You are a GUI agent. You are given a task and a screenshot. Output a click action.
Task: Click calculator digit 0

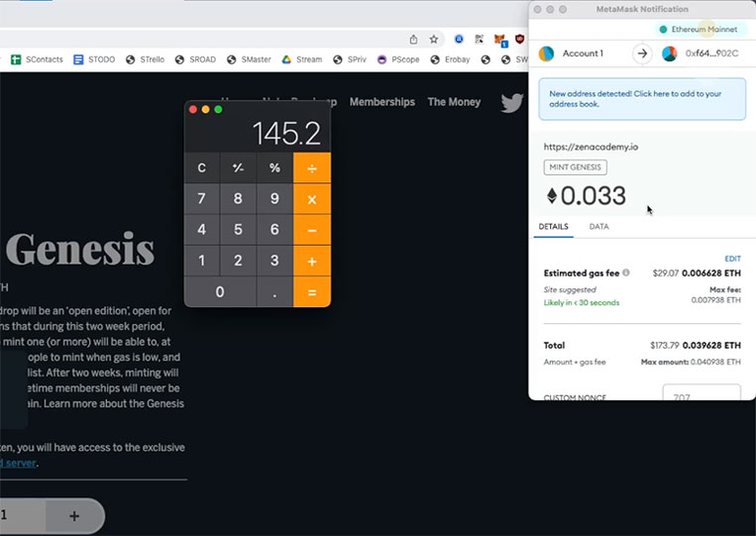tap(220, 291)
